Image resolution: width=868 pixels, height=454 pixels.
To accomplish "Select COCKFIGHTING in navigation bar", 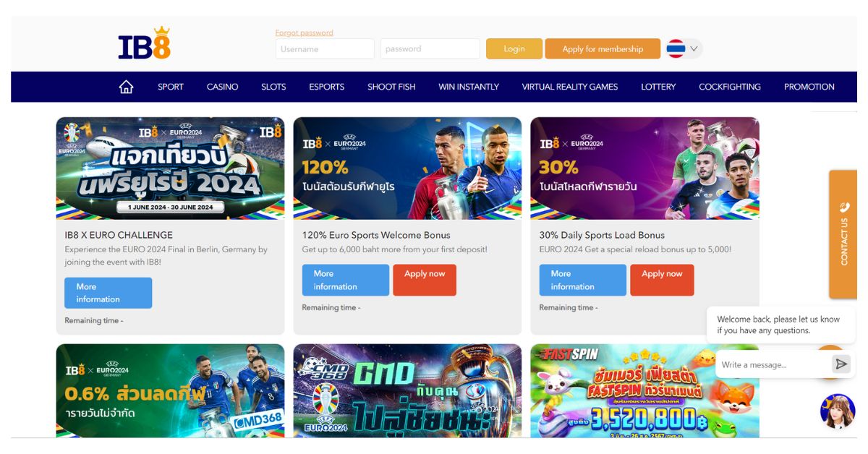I will pos(730,87).
